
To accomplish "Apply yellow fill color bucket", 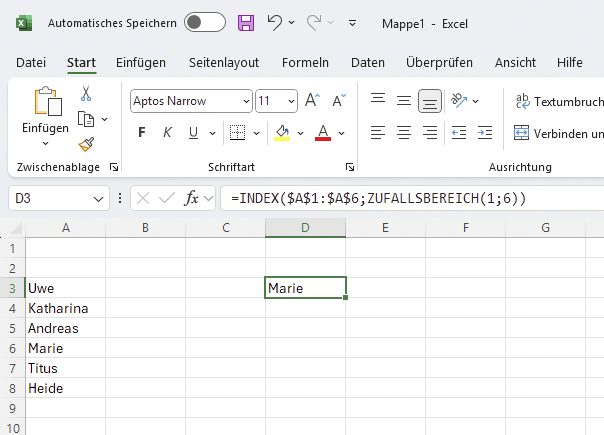I will (x=282, y=133).
